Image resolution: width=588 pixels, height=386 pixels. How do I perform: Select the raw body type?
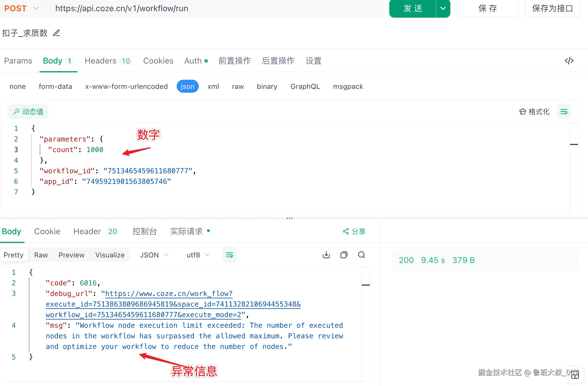coord(238,86)
